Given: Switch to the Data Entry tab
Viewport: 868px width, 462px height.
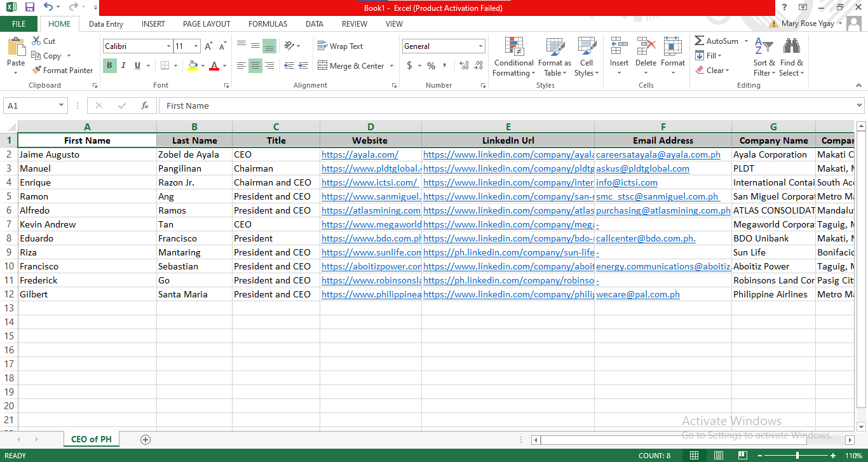Looking at the screenshot, I should [x=106, y=24].
